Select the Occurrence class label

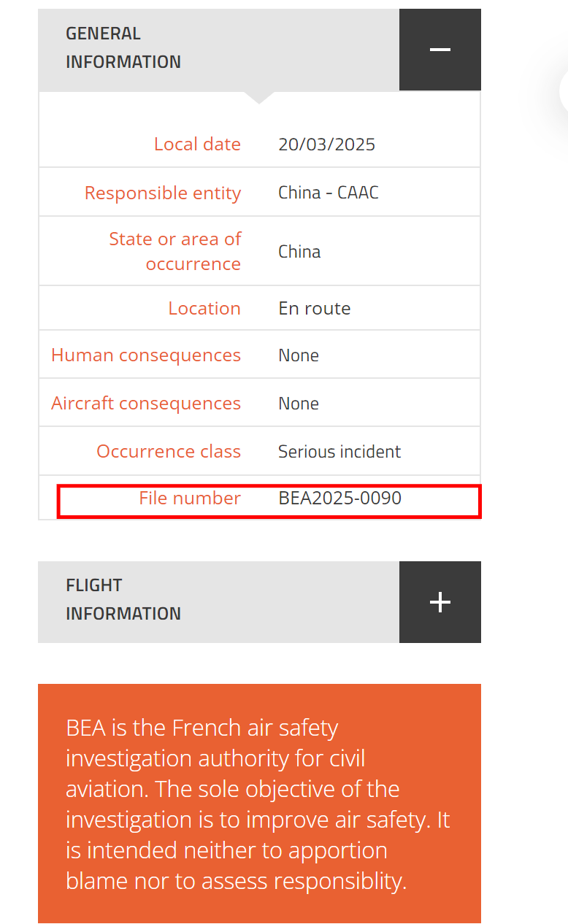pos(169,452)
